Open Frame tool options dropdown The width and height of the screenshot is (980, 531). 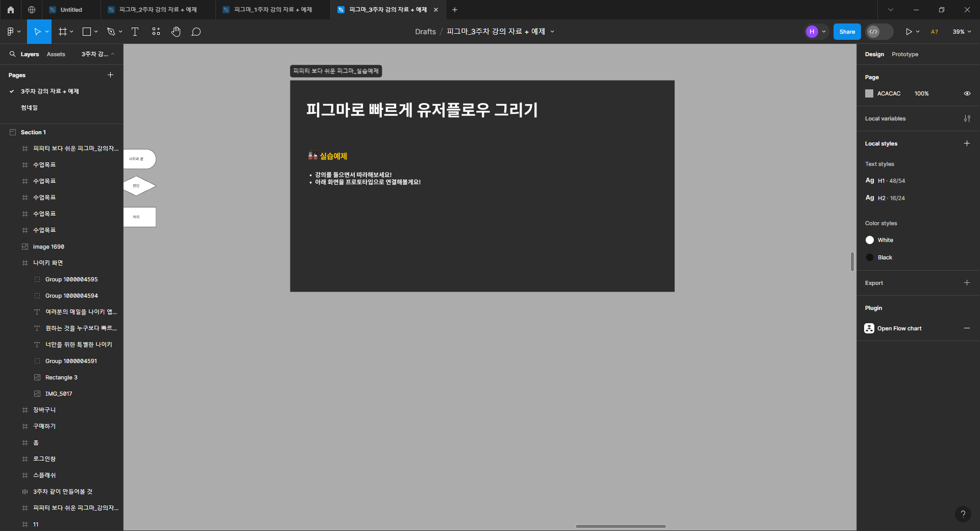coord(71,32)
